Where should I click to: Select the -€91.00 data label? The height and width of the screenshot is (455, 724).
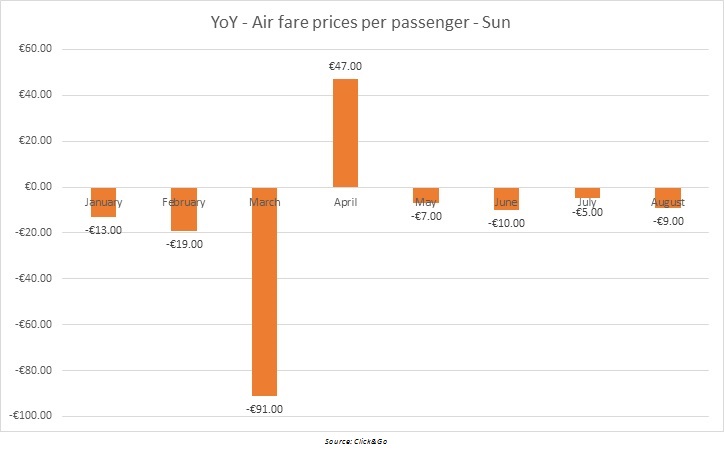264,408
